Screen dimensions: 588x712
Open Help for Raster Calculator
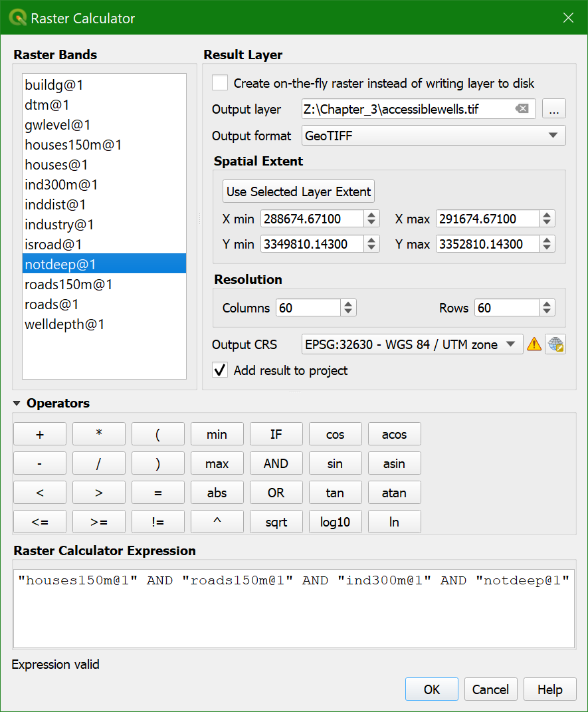[x=550, y=689]
